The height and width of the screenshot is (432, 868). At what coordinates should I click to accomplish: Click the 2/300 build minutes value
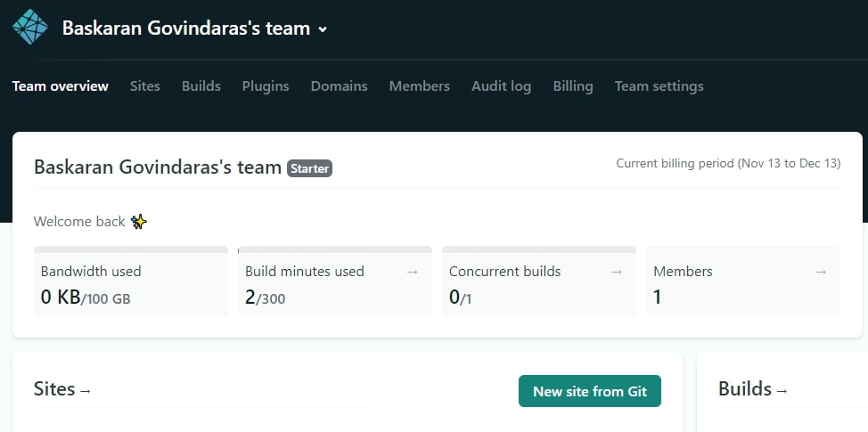(266, 298)
